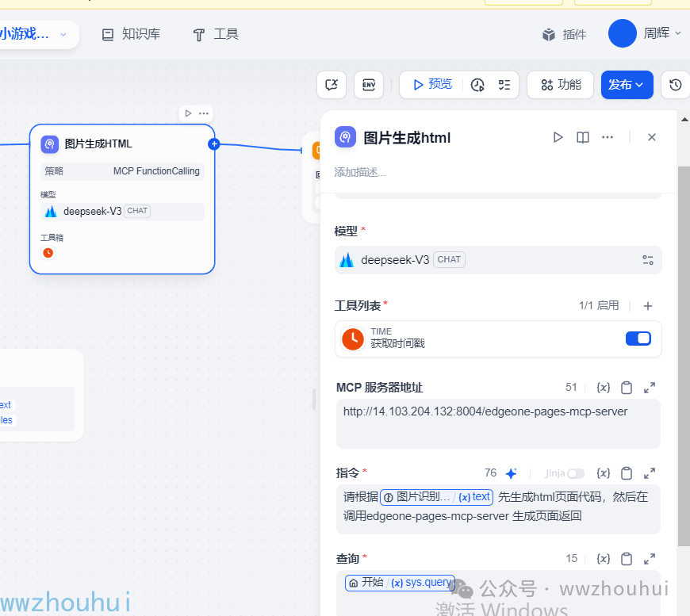
Task: Open the 插件 plugins menu
Action: pyautogui.click(x=564, y=34)
